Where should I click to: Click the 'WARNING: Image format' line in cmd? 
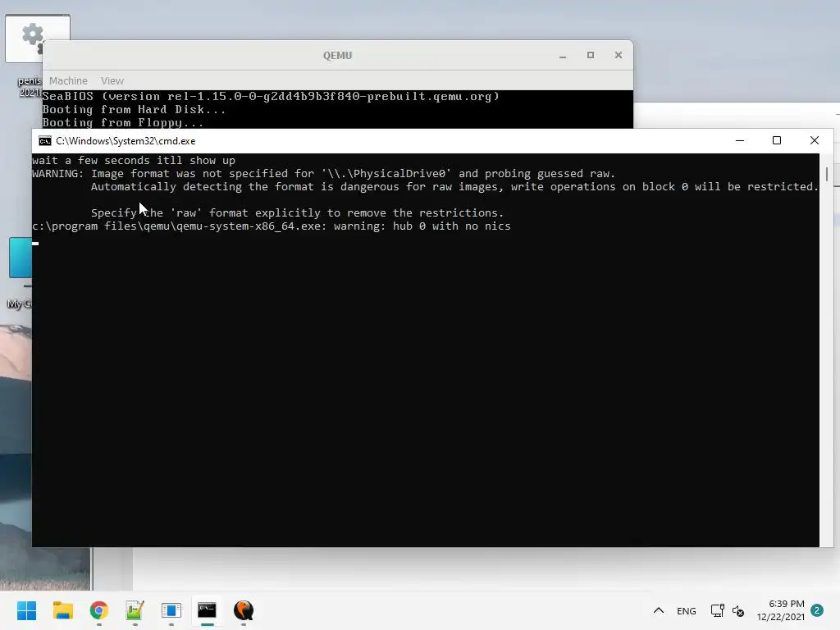(323, 174)
